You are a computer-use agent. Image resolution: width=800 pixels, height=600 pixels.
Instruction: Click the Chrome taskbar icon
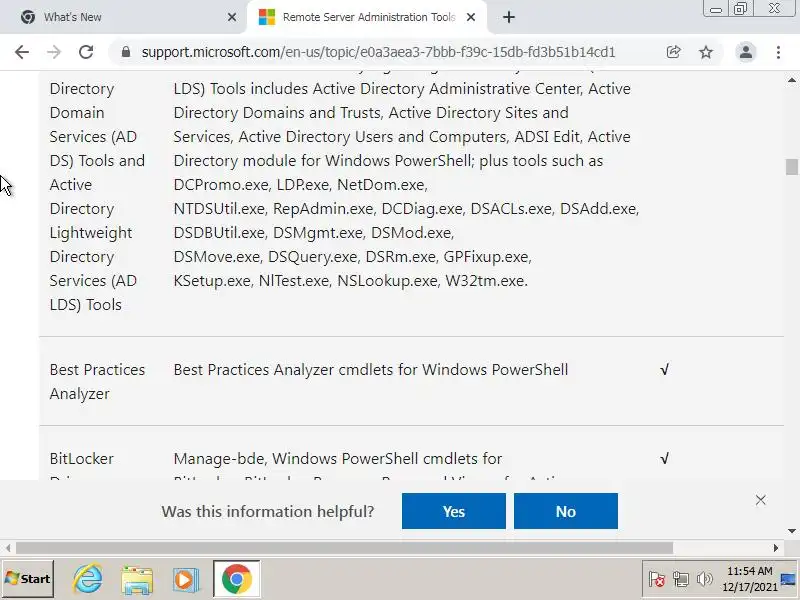pos(236,579)
